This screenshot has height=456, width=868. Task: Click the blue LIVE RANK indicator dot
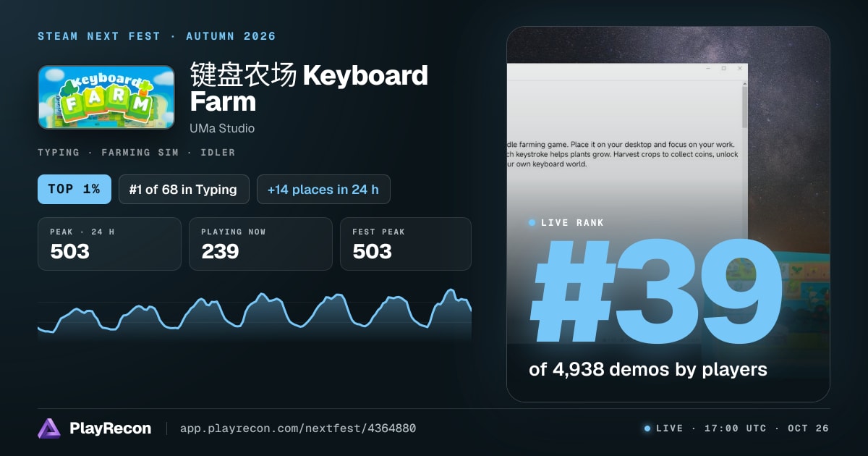[x=532, y=223]
